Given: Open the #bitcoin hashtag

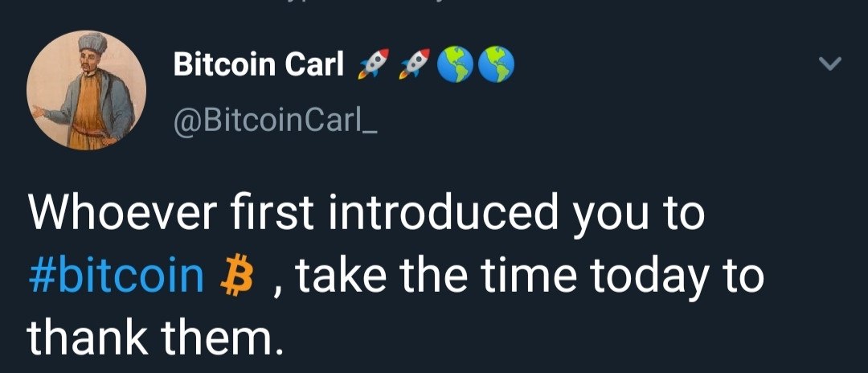Looking at the screenshot, I should pyautogui.click(x=117, y=276).
